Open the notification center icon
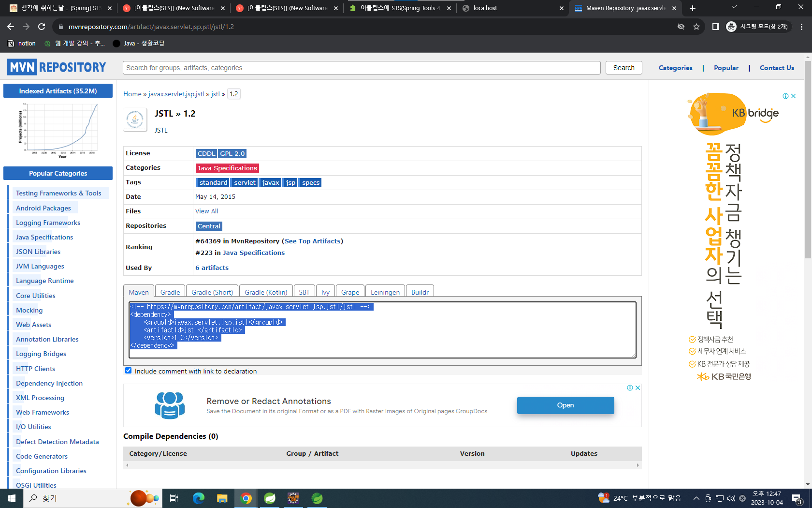Image resolution: width=812 pixels, height=508 pixels. [x=797, y=498]
